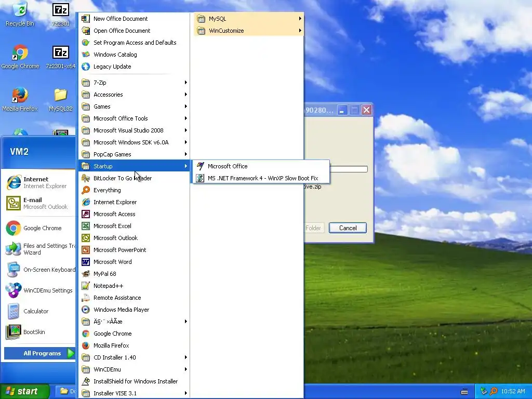Click the Cancel button in dialog
The height and width of the screenshot is (399, 532).
coord(348,228)
